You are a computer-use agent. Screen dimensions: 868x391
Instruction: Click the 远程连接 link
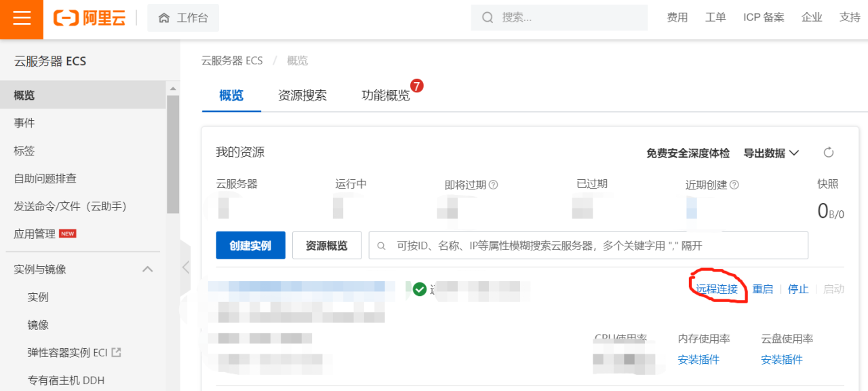click(717, 288)
